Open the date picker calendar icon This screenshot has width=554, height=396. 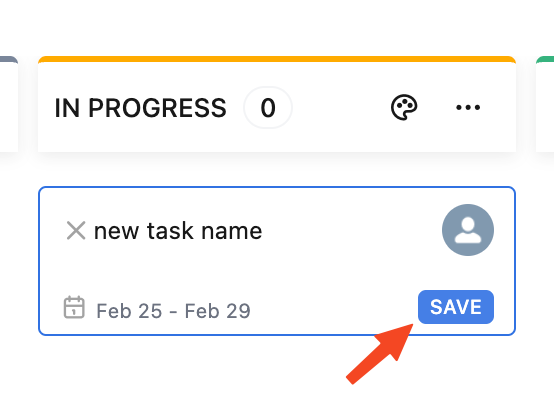(74, 308)
